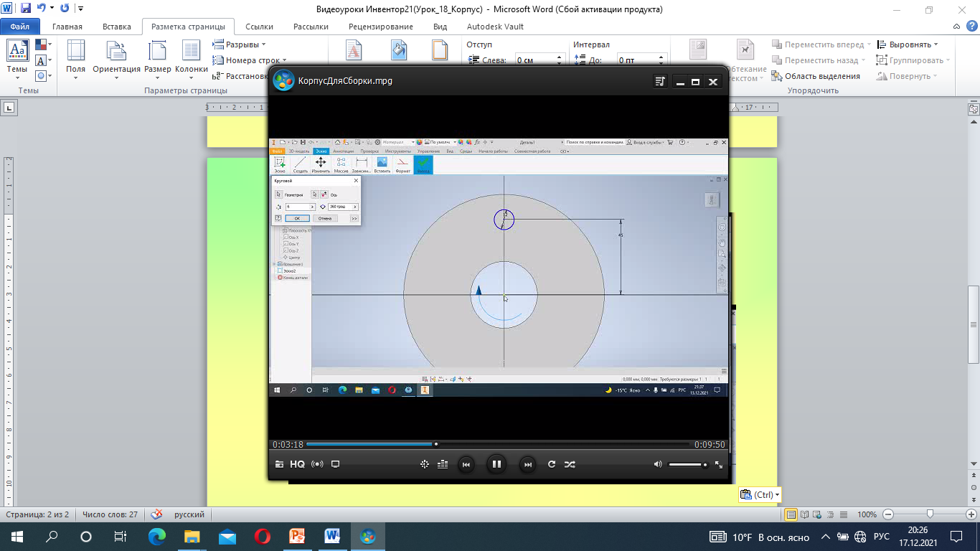Open file folder icon in media player
980x551 pixels.
coord(279,464)
